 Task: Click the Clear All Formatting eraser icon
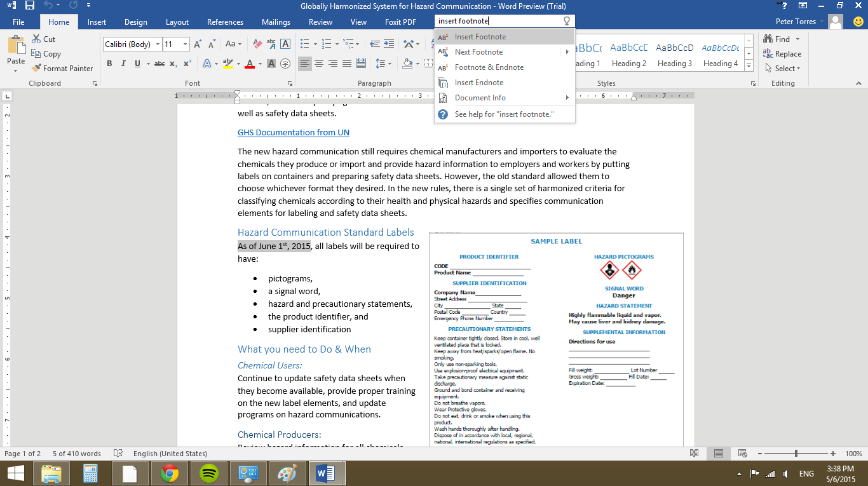[x=257, y=44]
